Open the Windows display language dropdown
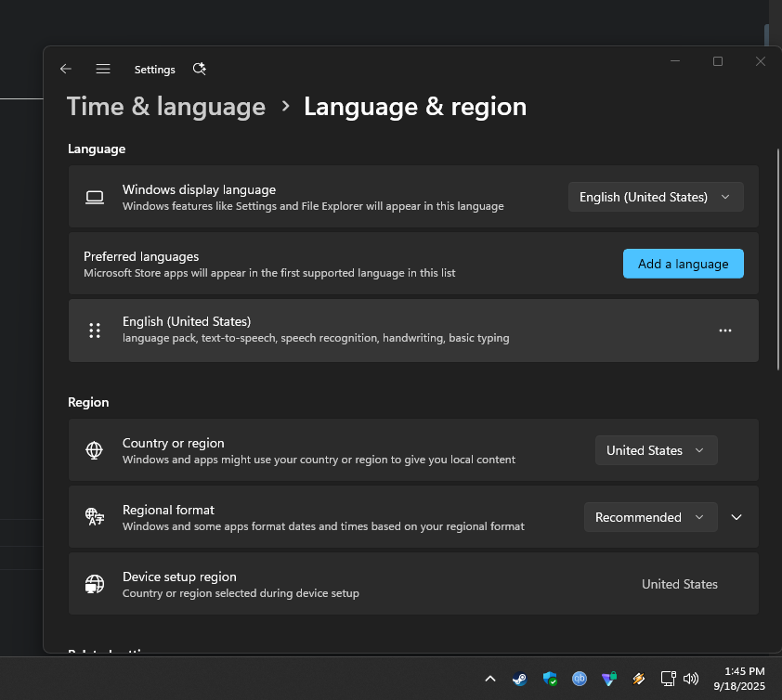Image resolution: width=782 pixels, height=700 pixels. (656, 197)
